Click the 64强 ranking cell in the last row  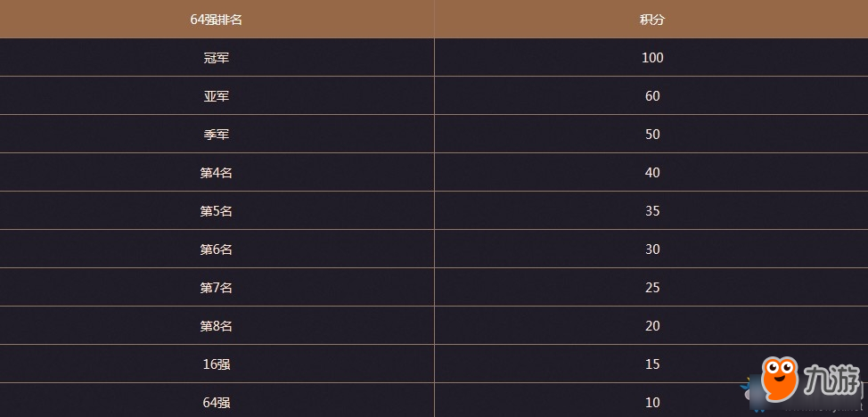click(216, 403)
